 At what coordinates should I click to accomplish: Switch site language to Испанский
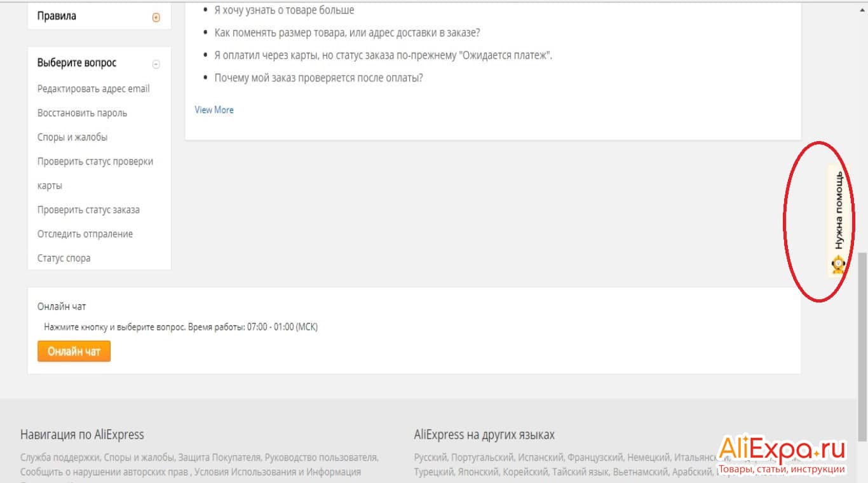(x=540, y=457)
